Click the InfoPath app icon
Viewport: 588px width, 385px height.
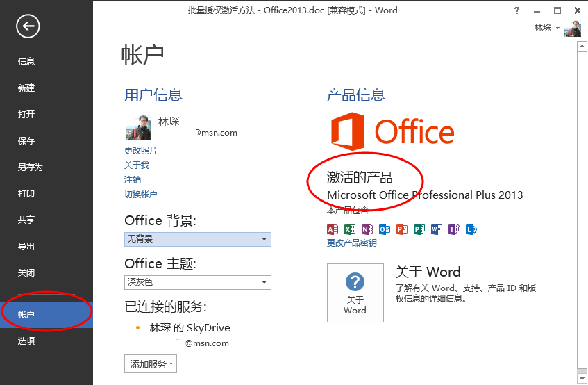pyautogui.click(x=453, y=229)
